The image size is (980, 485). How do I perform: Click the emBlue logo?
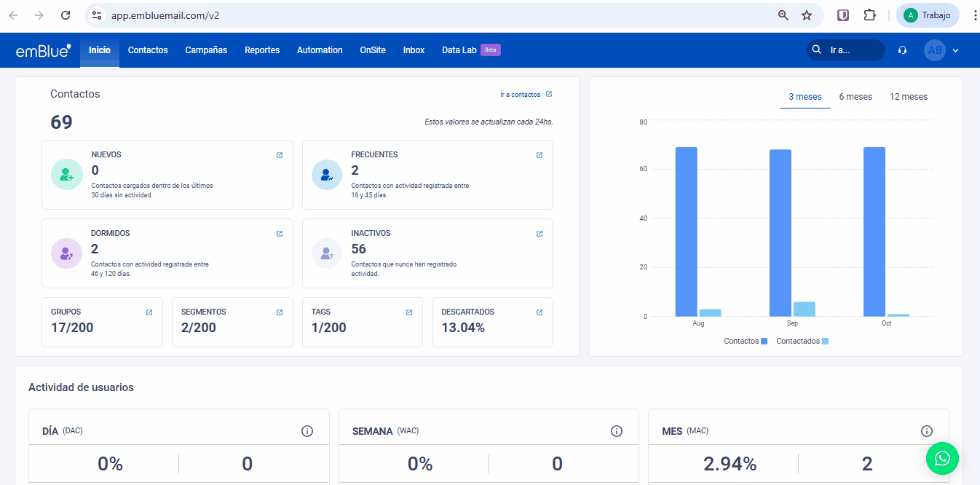[43, 50]
